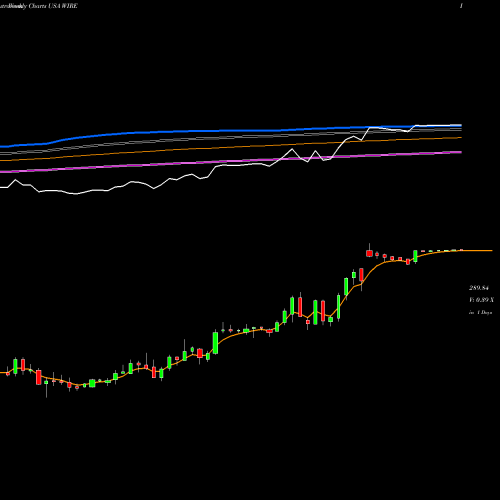The height and width of the screenshot is (500, 500).
Task: Click the red candlestick at the price peak
Action: 369,253
